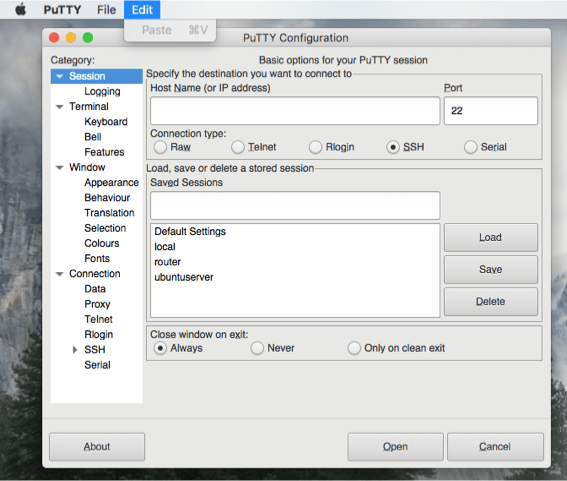This screenshot has width=567, height=481.
Task: Select Session in the category tree
Action: (97, 76)
